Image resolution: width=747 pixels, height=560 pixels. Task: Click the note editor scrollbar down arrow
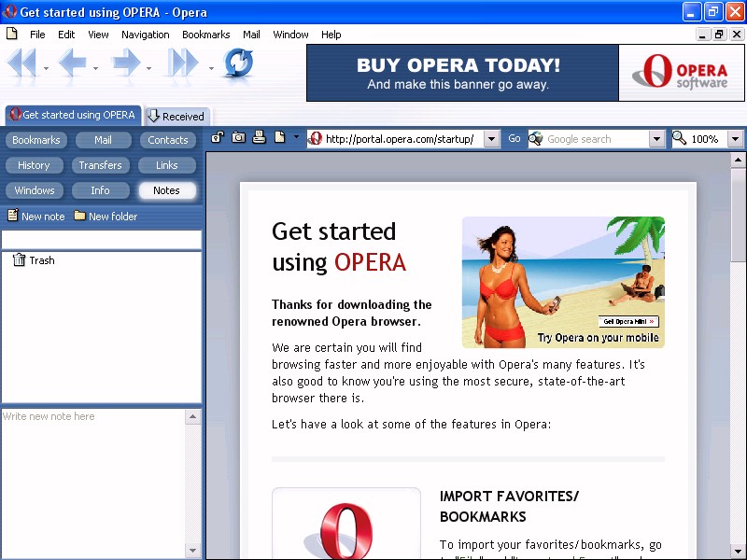click(x=192, y=550)
